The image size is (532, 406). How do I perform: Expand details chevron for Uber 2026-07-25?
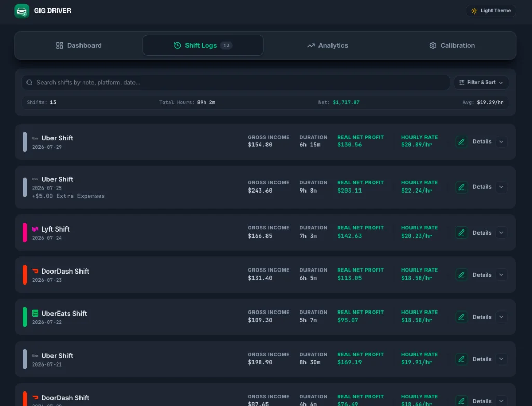pyautogui.click(x=501, y=187)
